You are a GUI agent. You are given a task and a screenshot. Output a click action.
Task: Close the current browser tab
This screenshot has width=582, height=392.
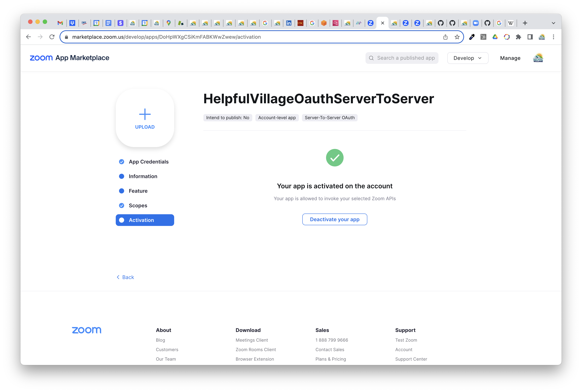coord(382,23)
